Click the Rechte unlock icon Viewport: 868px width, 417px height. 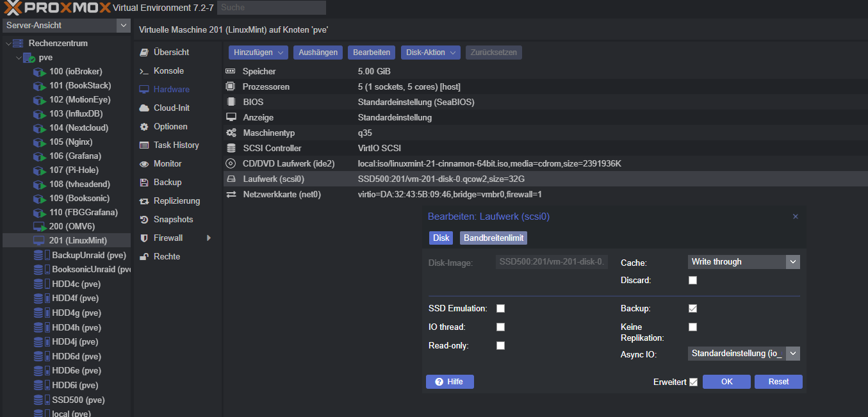click(144, 256)
